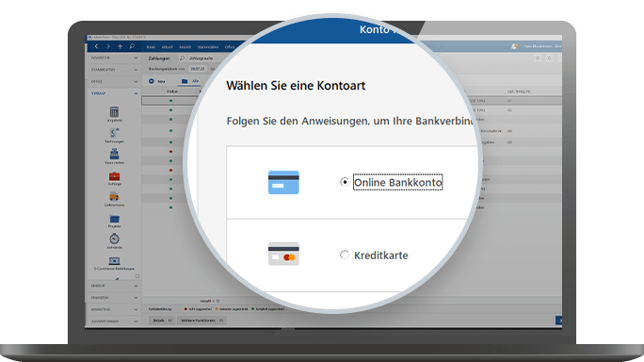Open the Aktuell menu

click(x=167, y=47)
